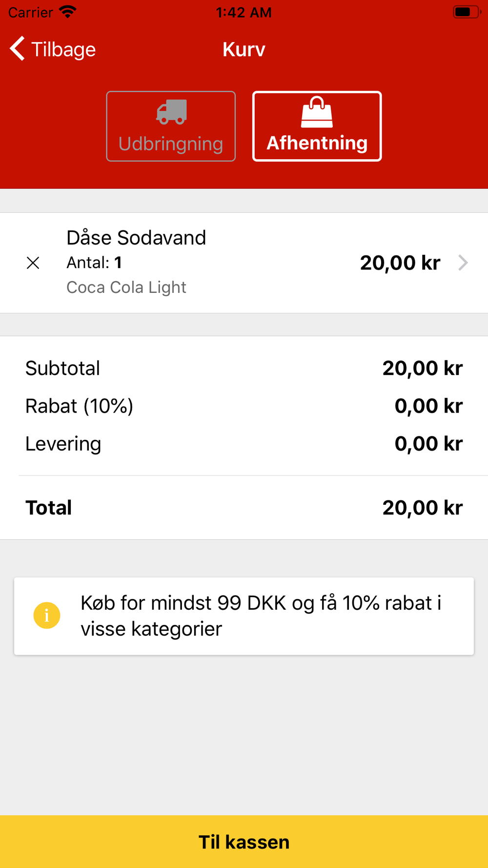The image size is (488, 868).
Task: Open item details via right chevron
Action: (x=463, y=263)
